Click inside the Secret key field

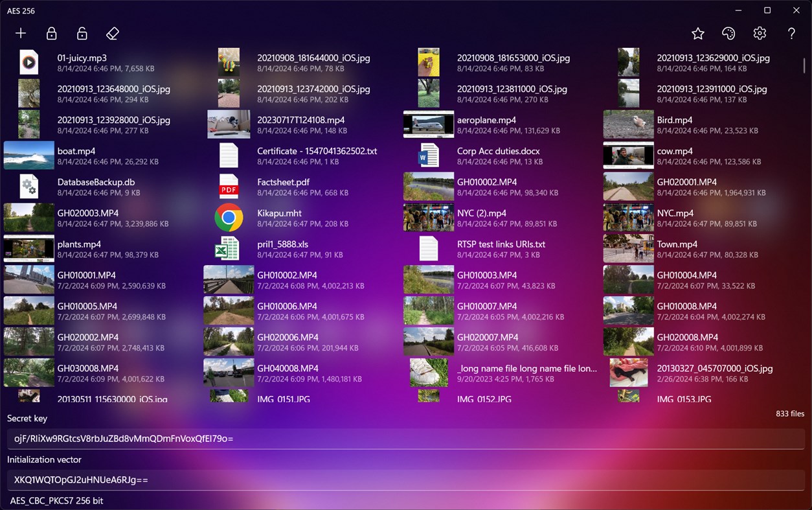259,439
